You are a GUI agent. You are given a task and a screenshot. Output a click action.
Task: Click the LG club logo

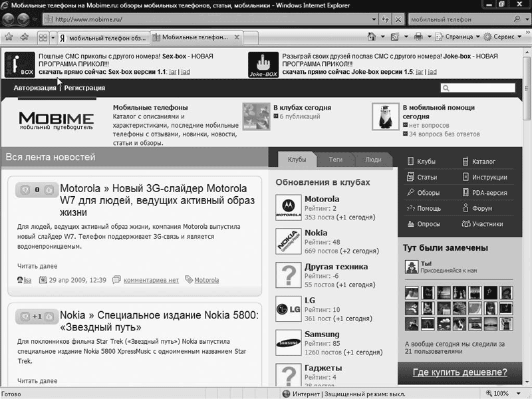point(289,309)
